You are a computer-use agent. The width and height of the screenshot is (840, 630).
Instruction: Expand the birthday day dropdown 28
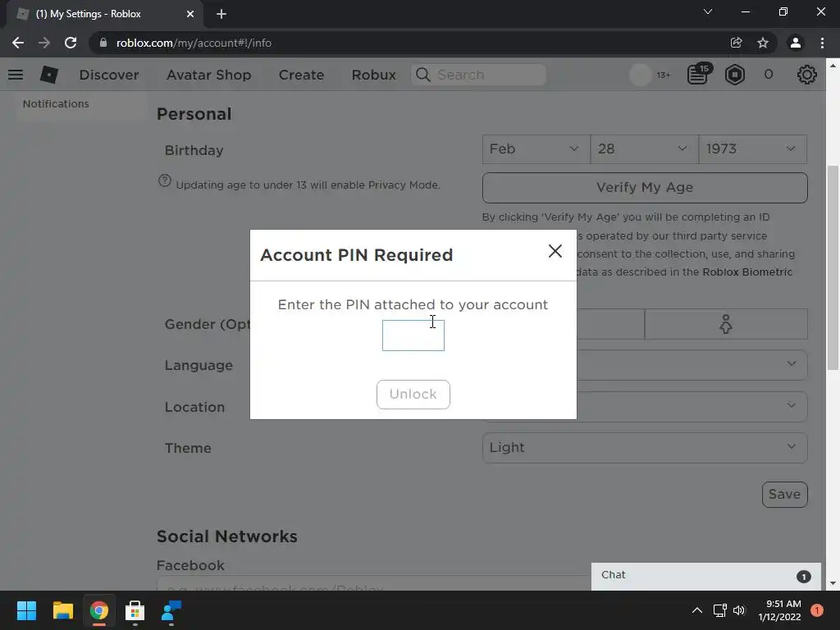tap(645, 149)
